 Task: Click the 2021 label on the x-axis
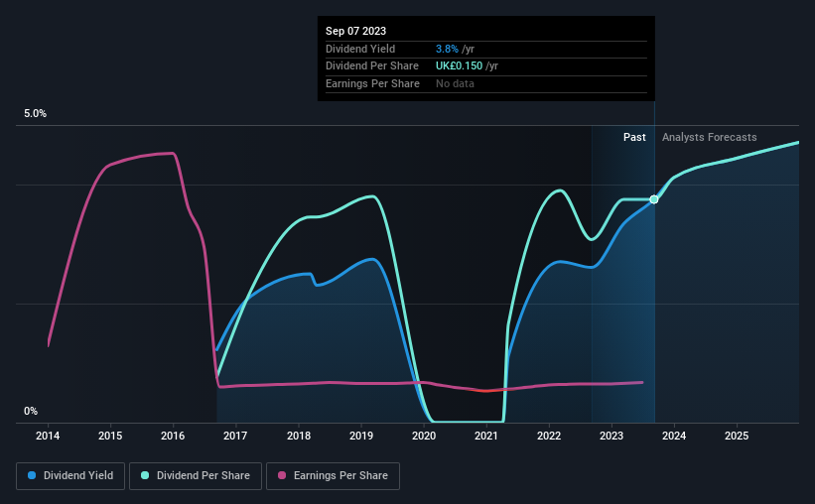486,436
